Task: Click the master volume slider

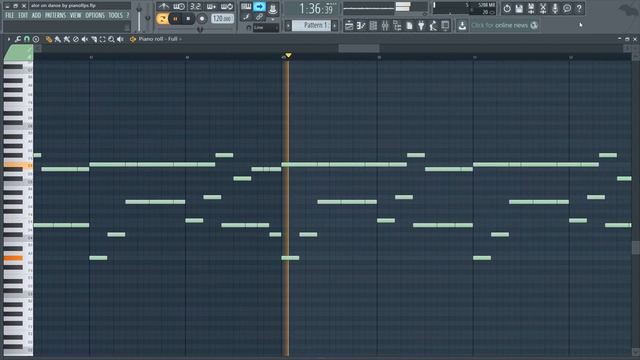Action: coord(139,19)
